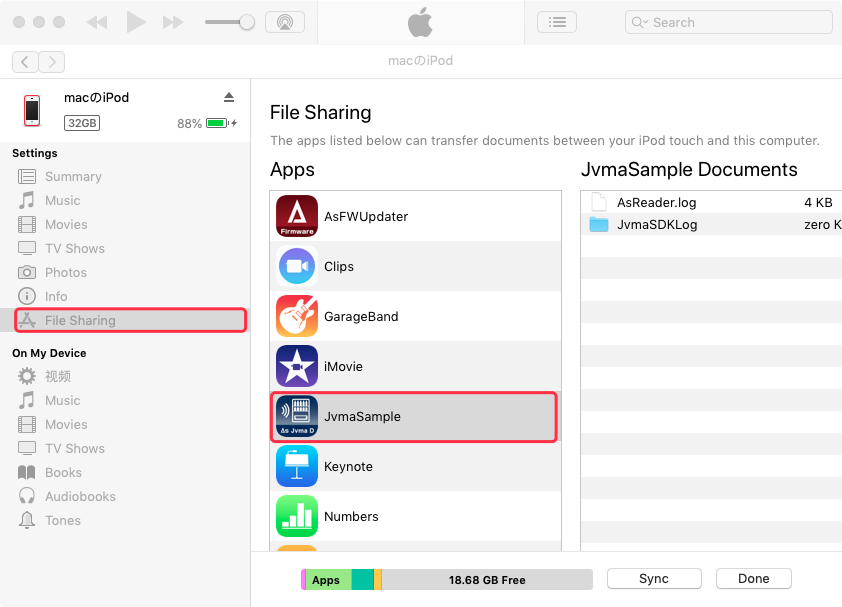The height and width of the screenshot is (607, 842).
Task: Select the AsFWUpdater app icon
Action: coord(296,216)
